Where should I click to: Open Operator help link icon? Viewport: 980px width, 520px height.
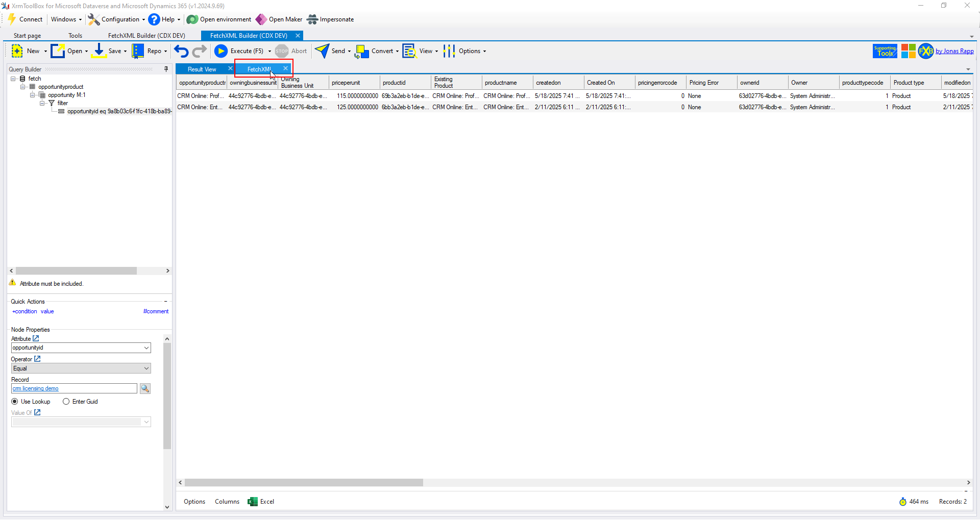pos(37,359)
